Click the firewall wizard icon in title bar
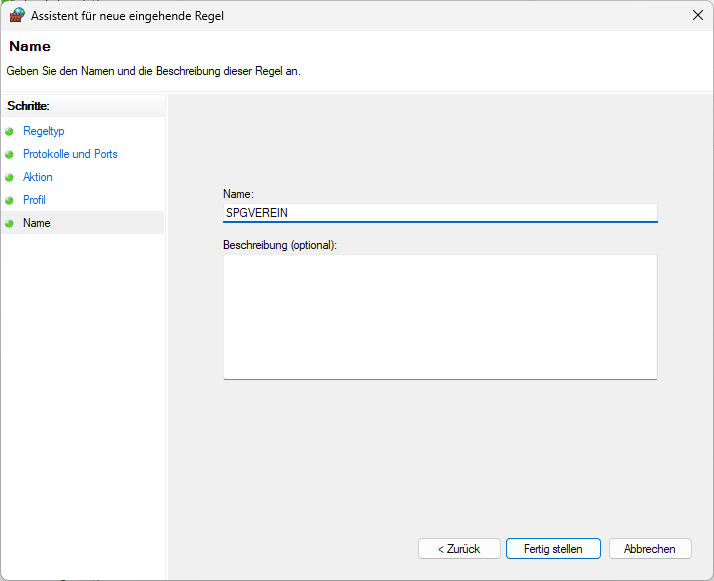Screen dimensions: 714x581 tap(17, 15)
